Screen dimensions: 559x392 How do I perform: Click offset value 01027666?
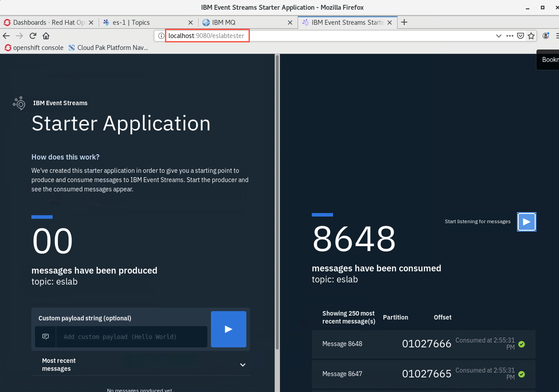point(426,344)
